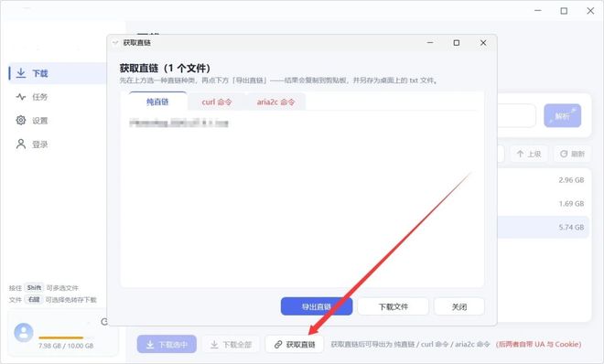604x364 pixels.
Task: Minimize the 获取直链 dialog
Action: click(430, 43)
